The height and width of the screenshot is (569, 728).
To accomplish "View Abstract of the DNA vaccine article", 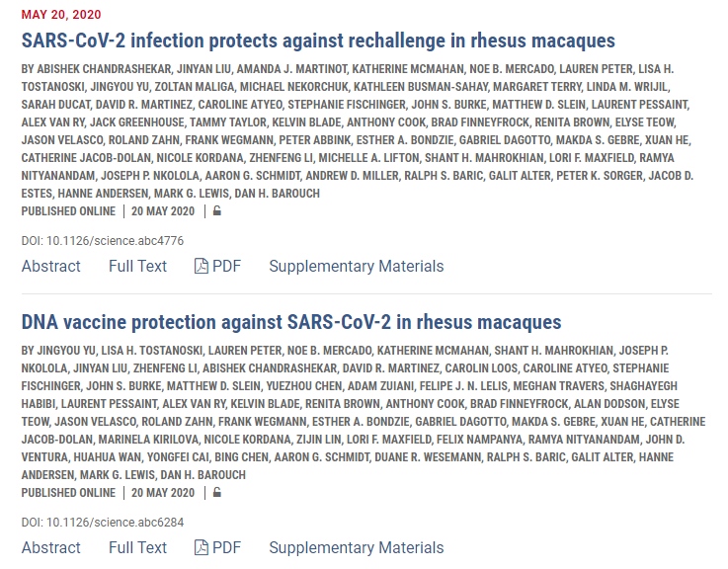I will pyautogui.click(x=51, y=547).
